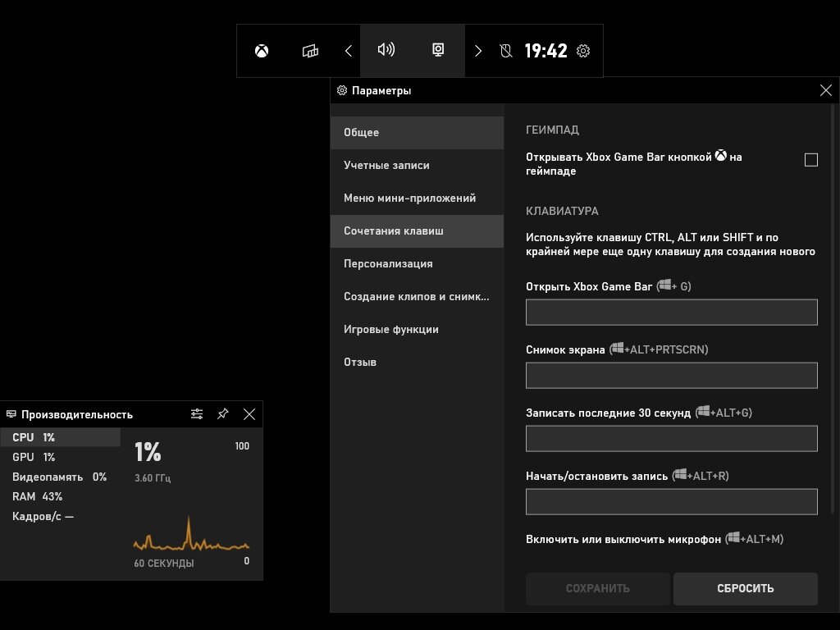Select the GPU 1% metric row
The image size is (840, 630).
61,457
